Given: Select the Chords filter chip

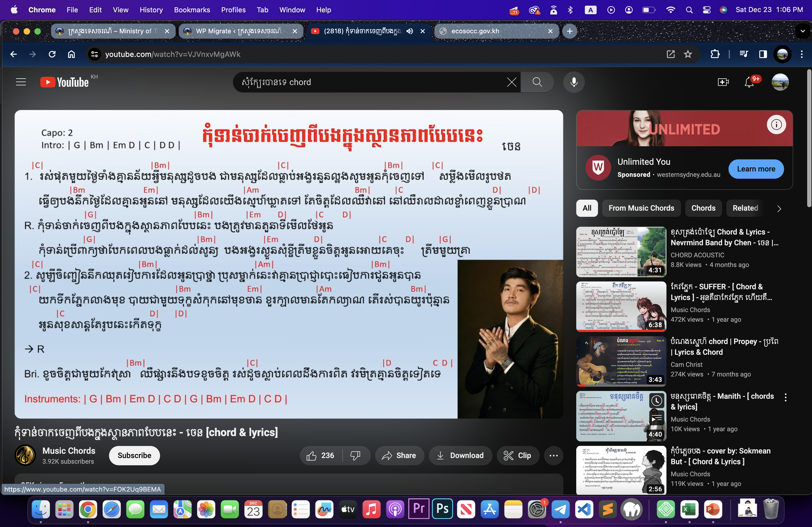Looking at the screenshot, I should click(x=703, y=208).
